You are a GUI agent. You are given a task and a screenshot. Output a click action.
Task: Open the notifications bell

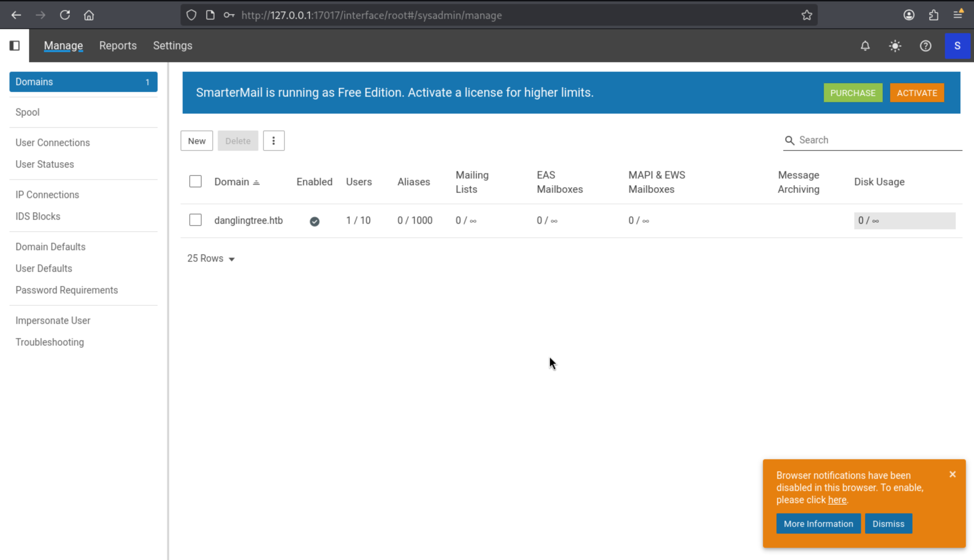[865, 46]
